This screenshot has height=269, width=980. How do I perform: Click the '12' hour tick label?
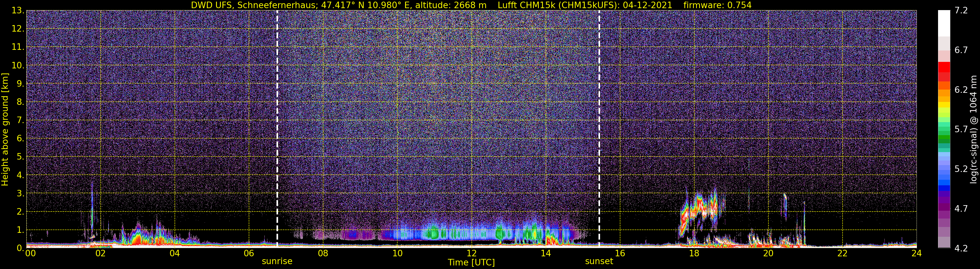coord(471,253)
